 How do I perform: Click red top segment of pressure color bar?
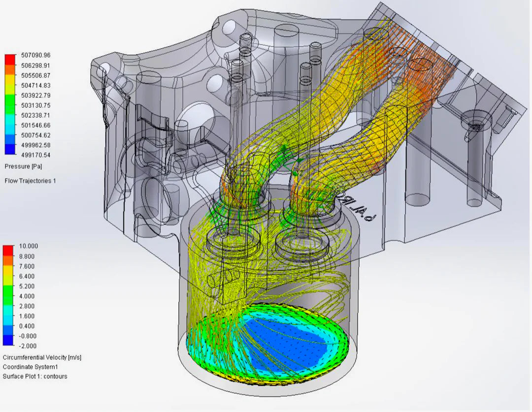click(10, 59)
